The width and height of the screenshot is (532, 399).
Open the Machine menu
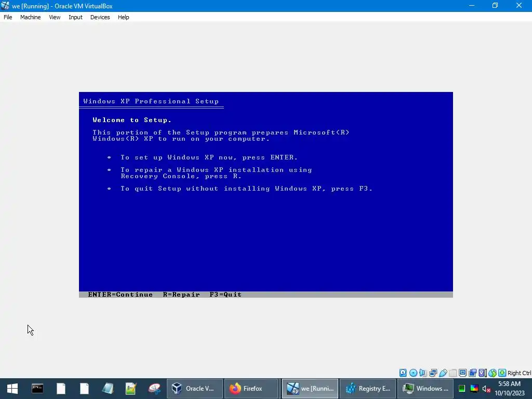30,17
